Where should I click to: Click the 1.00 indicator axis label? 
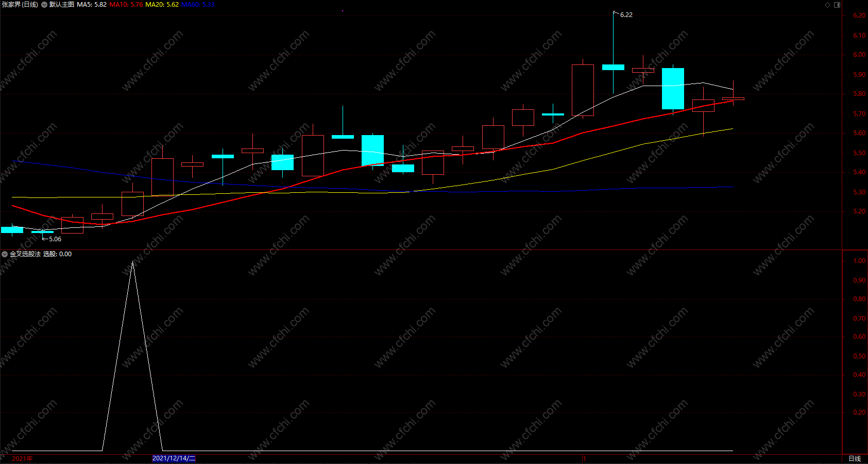point(859,261)
